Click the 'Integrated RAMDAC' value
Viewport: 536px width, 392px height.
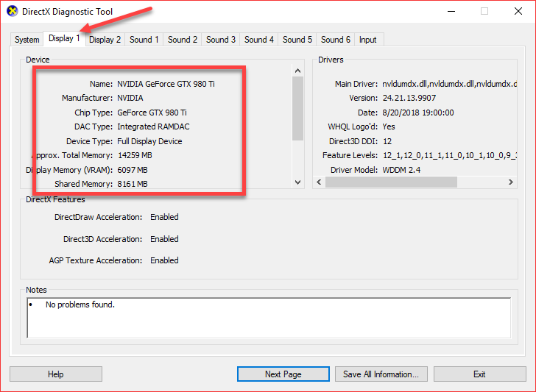(153, 126)
